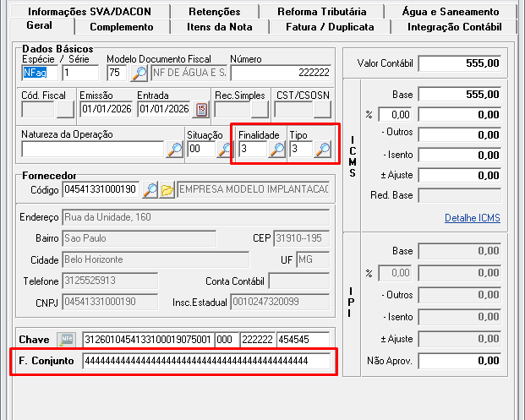
Task: Select the Reforma Tributária tab
Action: 322,11
